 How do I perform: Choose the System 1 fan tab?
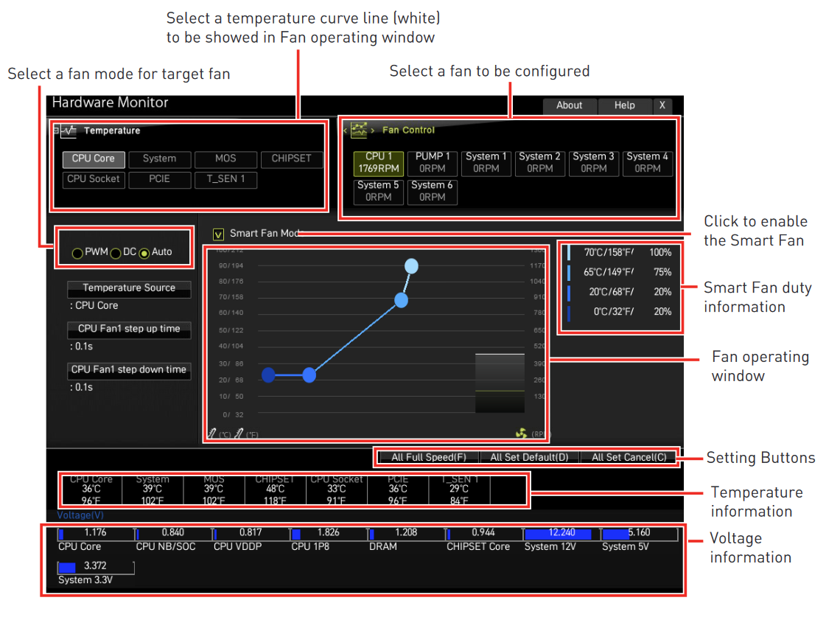(x=486, y=162)
